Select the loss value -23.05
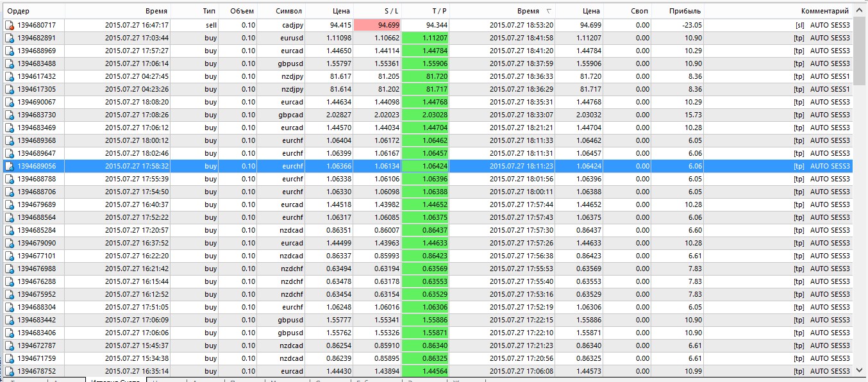868x382 pixels. pyautogui.click(x=691, y=25)
